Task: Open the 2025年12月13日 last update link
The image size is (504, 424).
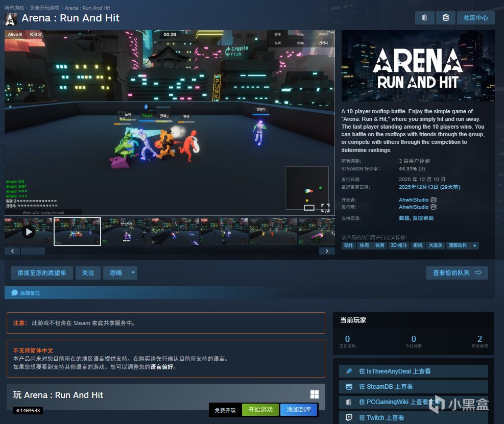Action: coord(429,187)
